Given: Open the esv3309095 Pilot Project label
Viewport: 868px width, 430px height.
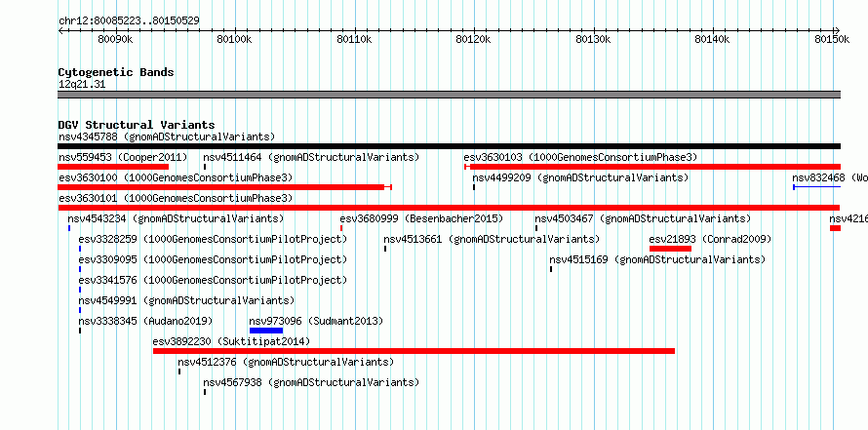Looking at the screenshot, I should pyautogui.click(x=213, y=259).
